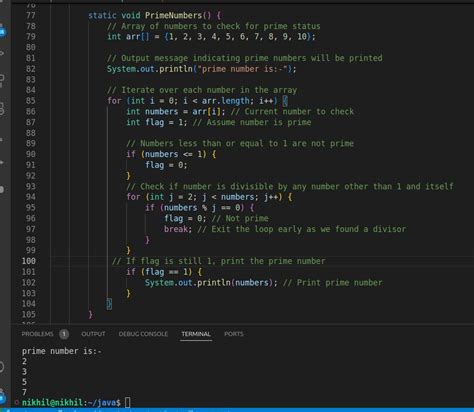The height and width of the screenshot is (412, 474).
Task: Click the highlighted closing brace on line 104
Action: click(109, 304)
